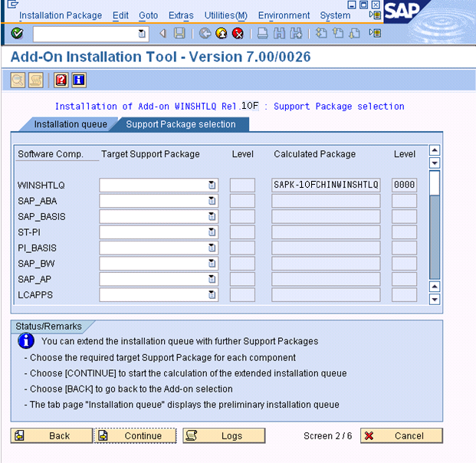Click the LCAPPS component label
The image size is (476, 463).
click(x=35, y=295)
